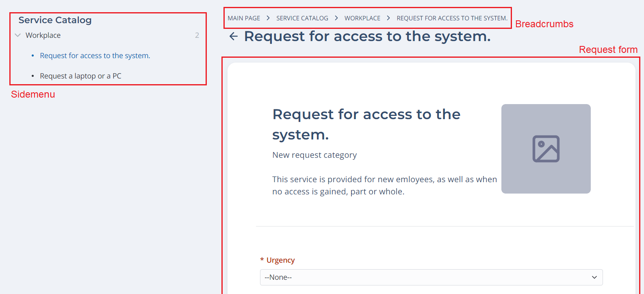Open the Urgency dropdown
The image size is (644, 294).
(x=431, y=277)
